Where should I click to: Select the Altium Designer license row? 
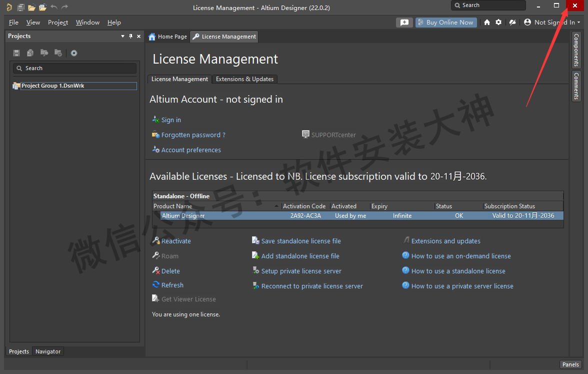tap(358, 216)
